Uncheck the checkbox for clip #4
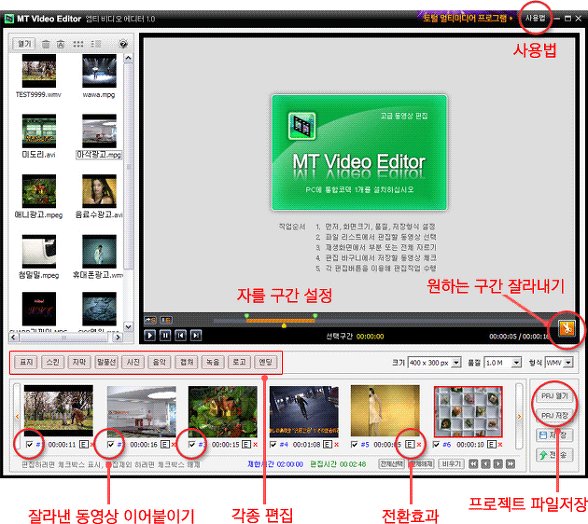This screenshot has height=524, width=588. click(x=273, y=445)
